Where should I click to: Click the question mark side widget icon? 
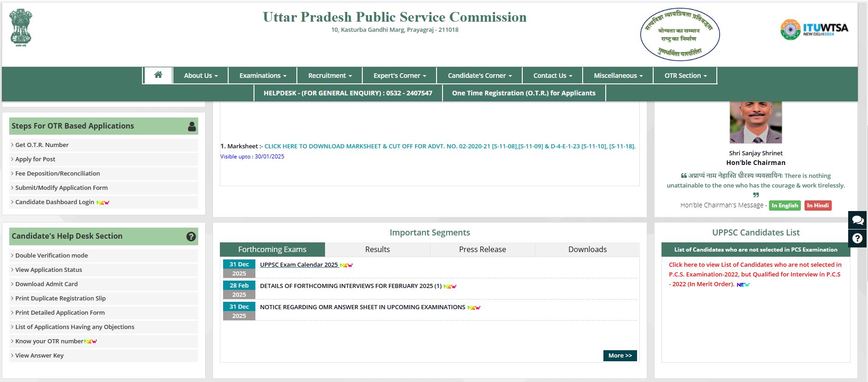857,238
